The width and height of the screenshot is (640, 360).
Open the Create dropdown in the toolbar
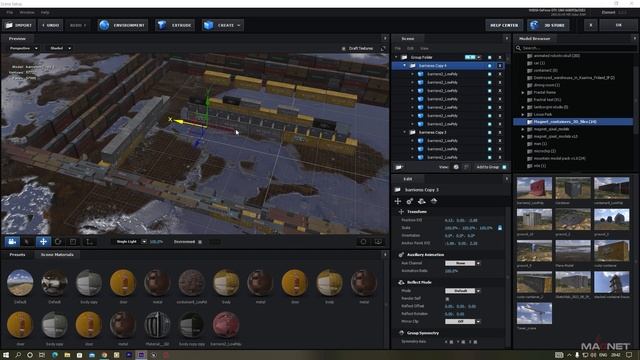tap(223, 25)
